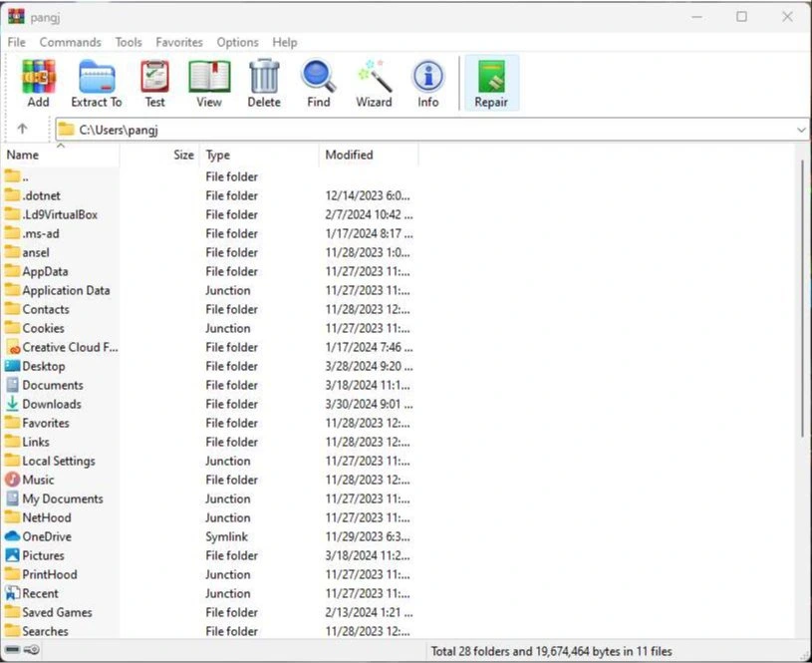Click the Repair toolbar icon
Viewport: 812px width, 663px height.
coord(491,76)
